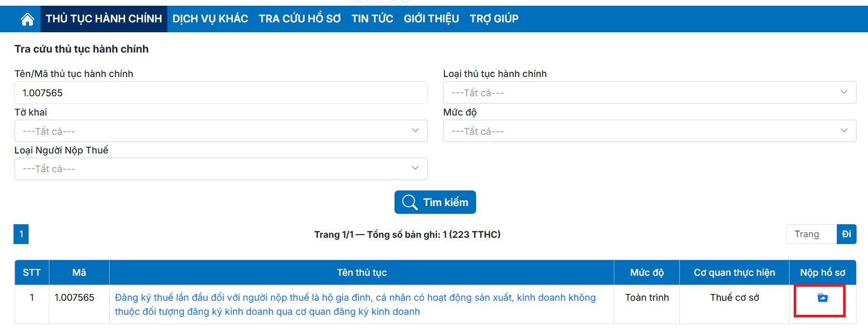Click the Tìm kiếm search button
The height and width of the screenshot is (333, 868).
coord(435,202)
